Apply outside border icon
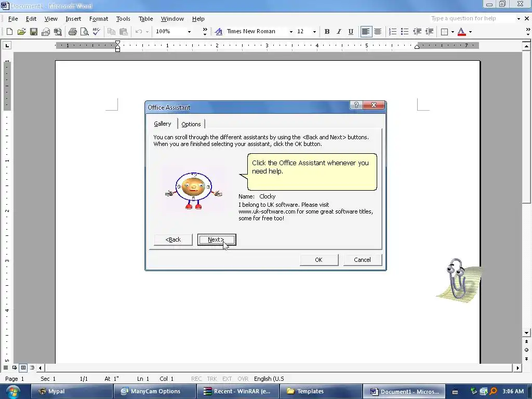Image resolution: width=532 pixels, height=399 pixels. [x=444, y=32]
